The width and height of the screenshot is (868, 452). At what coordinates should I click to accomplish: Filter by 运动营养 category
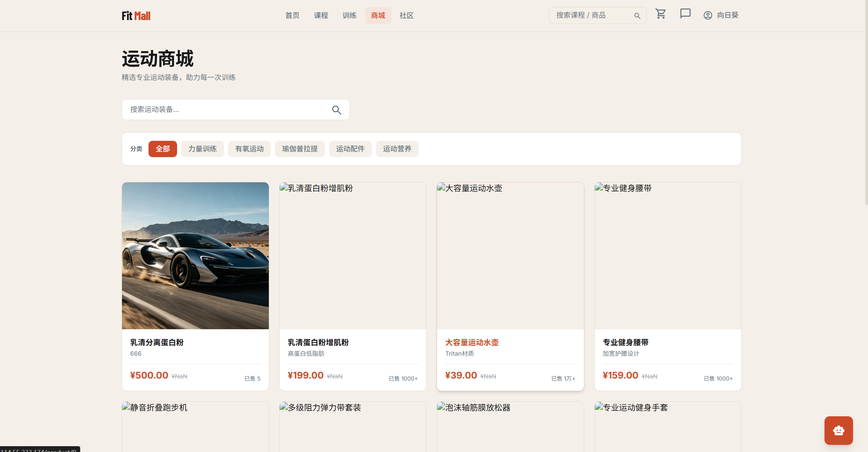point(397,149)
